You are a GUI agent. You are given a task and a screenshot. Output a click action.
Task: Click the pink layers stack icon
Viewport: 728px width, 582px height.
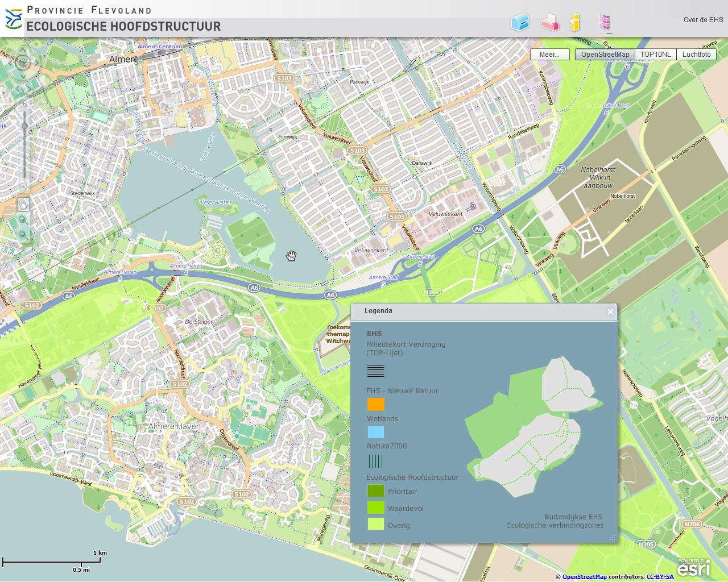point(605,22)
